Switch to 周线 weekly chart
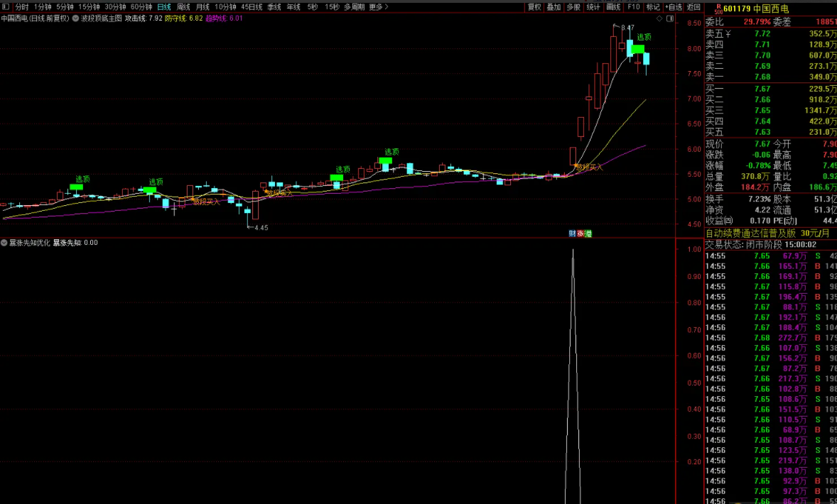The width and height of the screenshot is (837, 504). (x=183, y=7)
